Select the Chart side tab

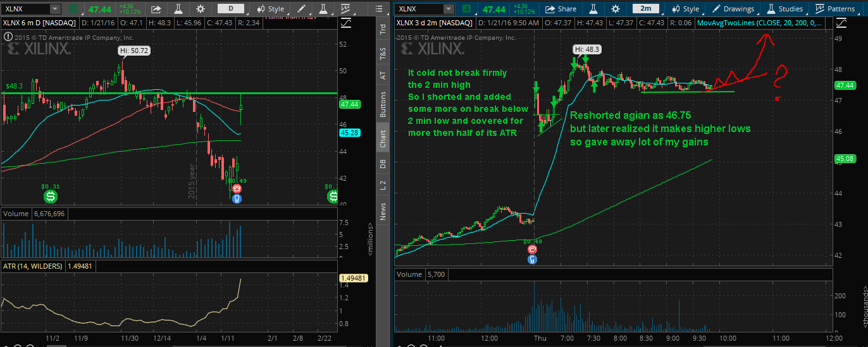(x=382, y=139)
